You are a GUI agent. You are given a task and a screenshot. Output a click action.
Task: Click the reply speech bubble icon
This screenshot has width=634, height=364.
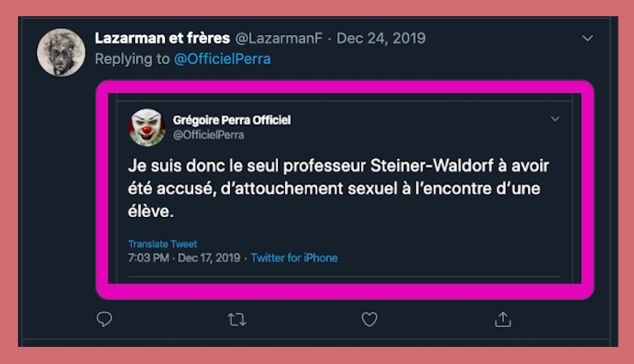tap(104, 320)
